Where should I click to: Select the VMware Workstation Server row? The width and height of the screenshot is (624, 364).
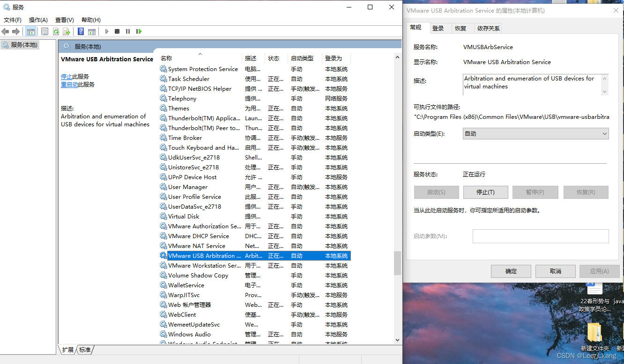point(254,265)
